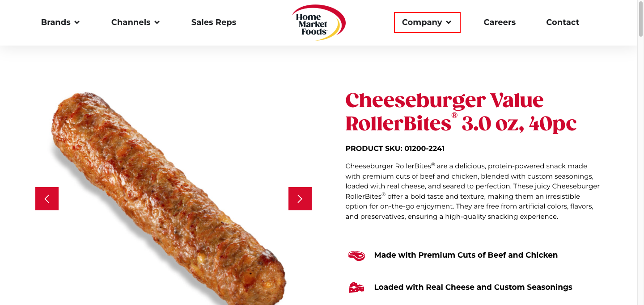Expand the Channels dropdown chevron
The height and width of the screenshot is (305, 644).
pyautogui.click(x=157, y=22)
